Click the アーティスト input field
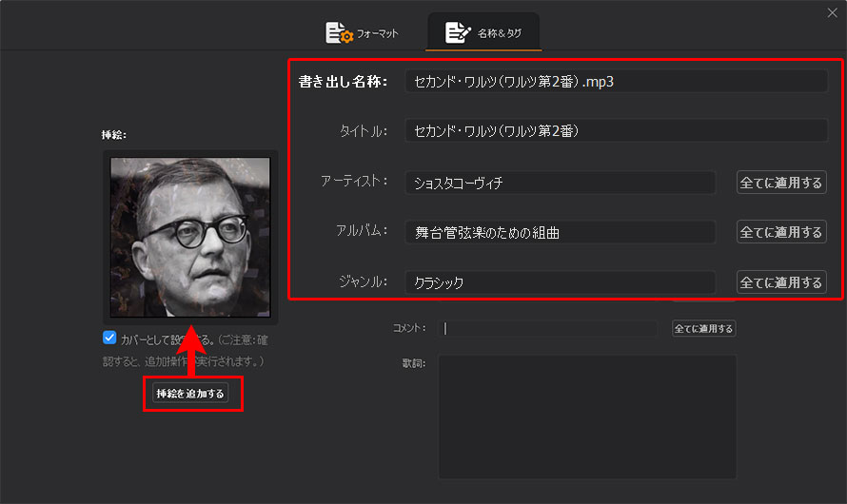The width and height of the screenshot is (847, 504). click(x=561, y=183)
